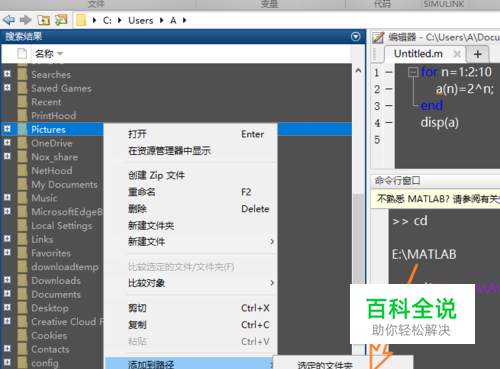This screenshot has height=369, width=500.
Task: Select the Recent folder
Action: [46, 102]
